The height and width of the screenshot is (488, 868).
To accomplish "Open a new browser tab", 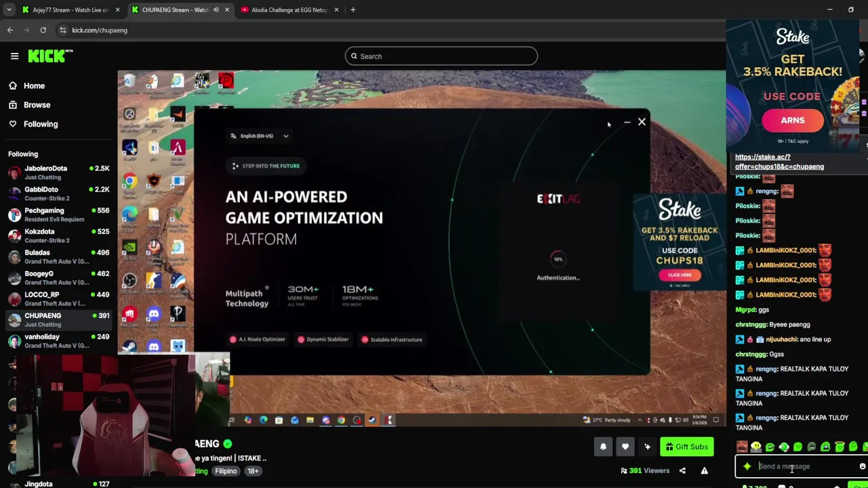I will tap(353, 9).
